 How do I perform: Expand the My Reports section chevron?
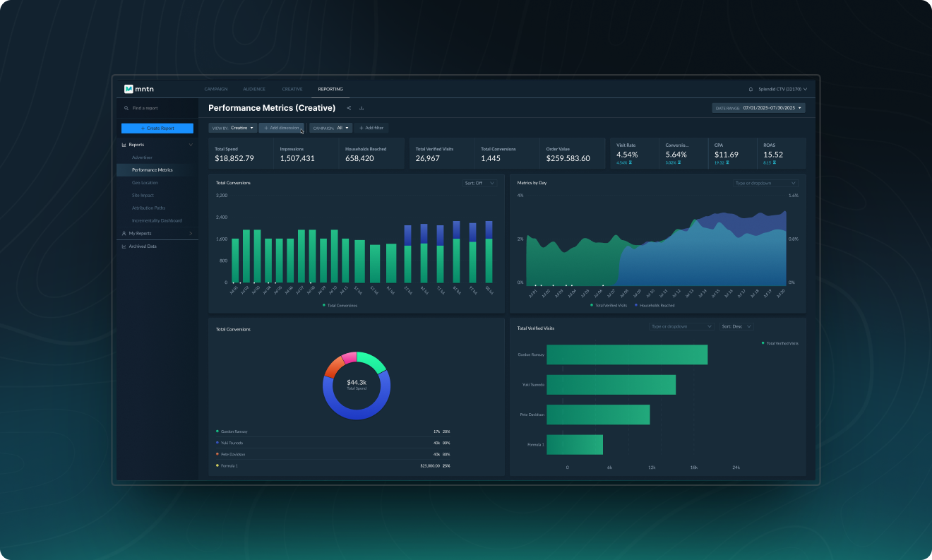[x=191, y=233]
